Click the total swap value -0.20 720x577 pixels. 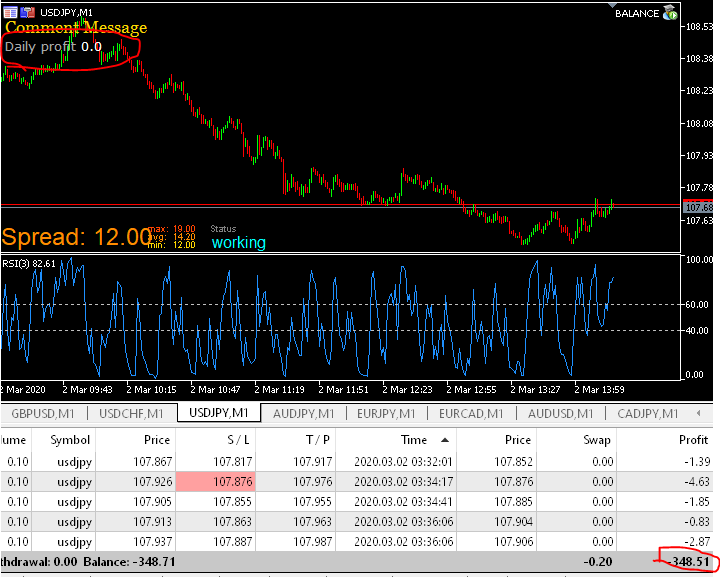tap(598, 562)
